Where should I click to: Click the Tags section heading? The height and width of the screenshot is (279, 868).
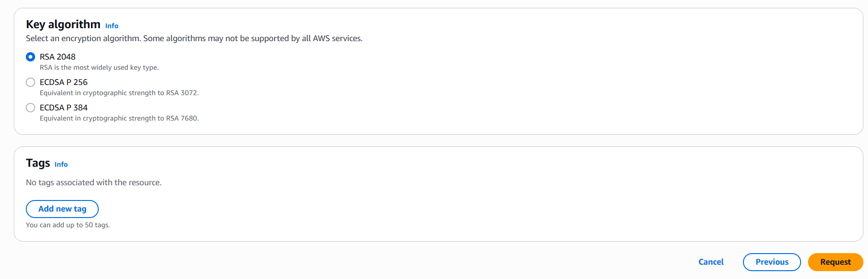tap(38, 163)
